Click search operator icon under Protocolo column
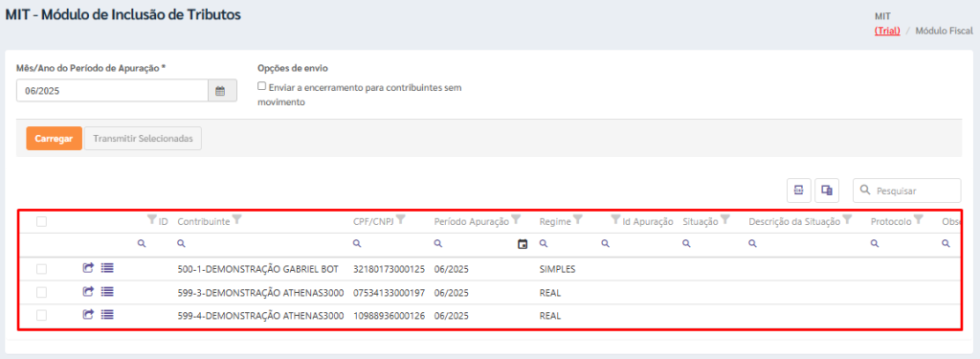980x359 pixels. pyautogui.click(x=875, y=244)
